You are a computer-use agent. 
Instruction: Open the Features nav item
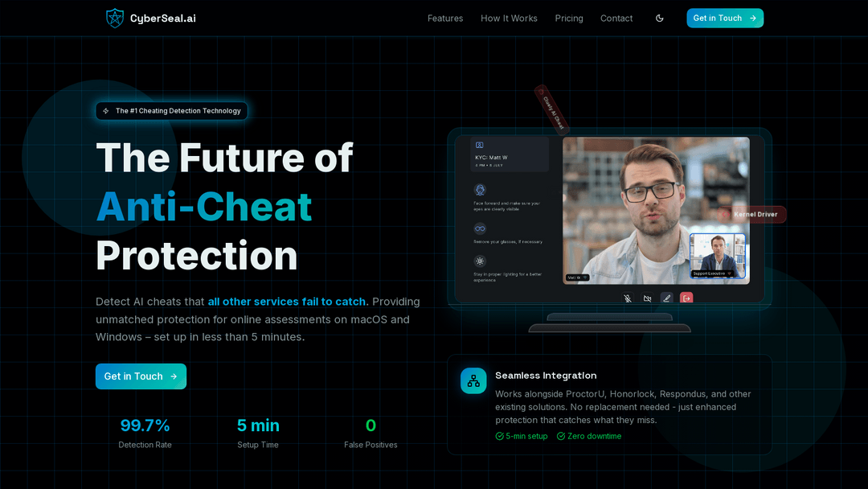tap(445, 18)
